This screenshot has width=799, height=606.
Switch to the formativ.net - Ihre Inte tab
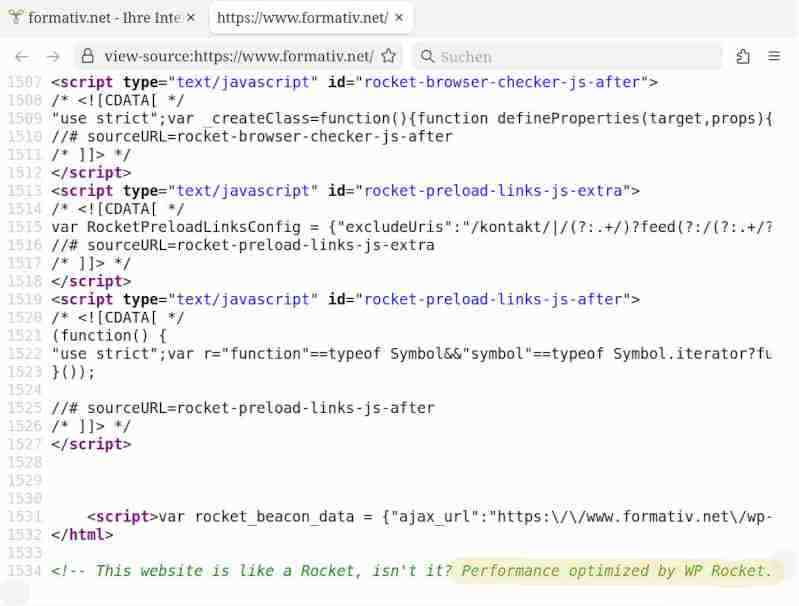click(x=103, y=17)
